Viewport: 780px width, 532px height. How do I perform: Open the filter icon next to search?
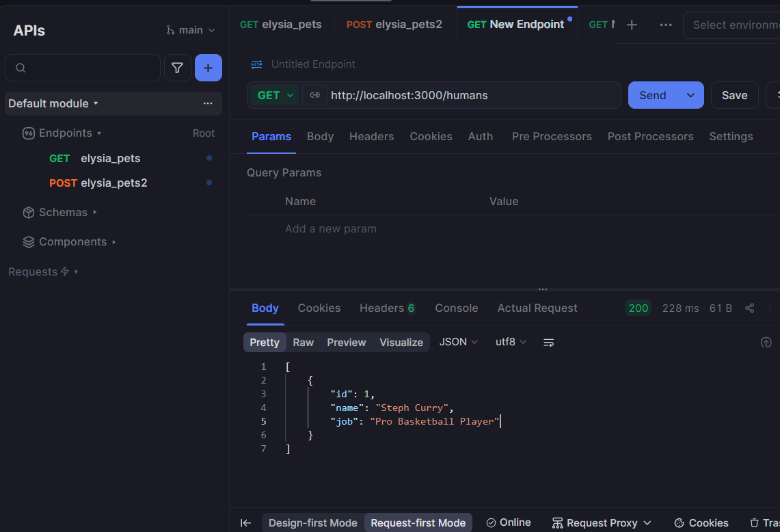tap(177, 68)
